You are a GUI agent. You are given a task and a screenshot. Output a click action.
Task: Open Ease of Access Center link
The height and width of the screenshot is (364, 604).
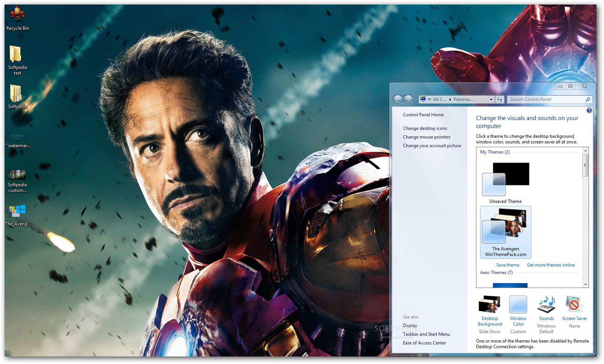click(424, 343)
